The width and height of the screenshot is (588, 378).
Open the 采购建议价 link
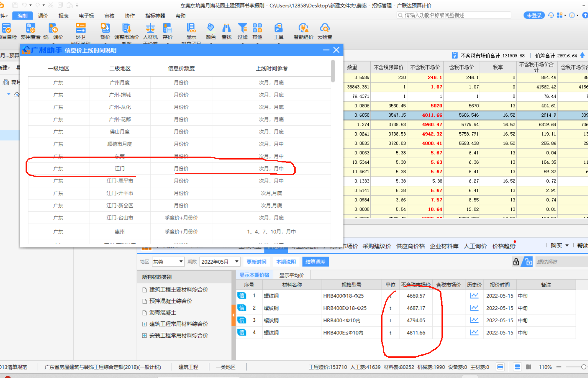click(377, 246)
